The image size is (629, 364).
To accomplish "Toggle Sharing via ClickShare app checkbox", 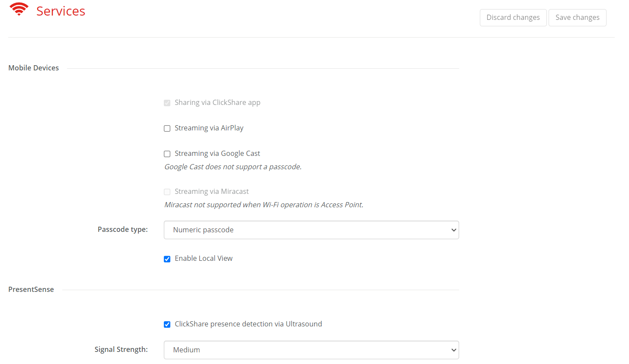I will pos(167,103).
